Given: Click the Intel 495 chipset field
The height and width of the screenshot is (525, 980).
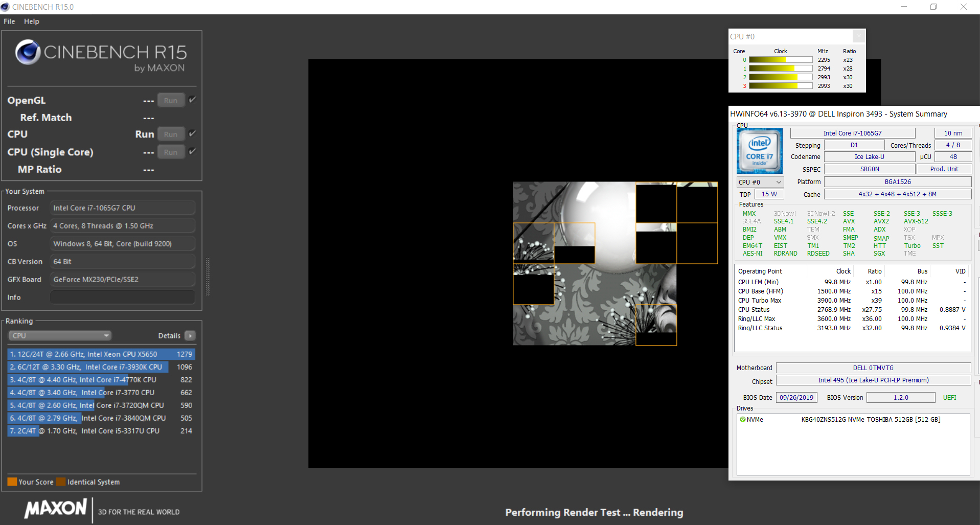Looking at the screenshot, I should (x=873, y=380).
